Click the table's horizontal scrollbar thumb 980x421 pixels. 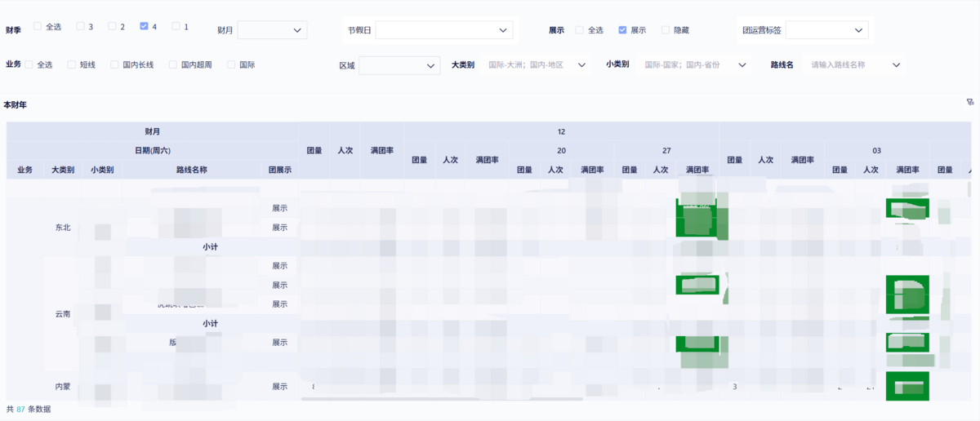tap(442, 399)
